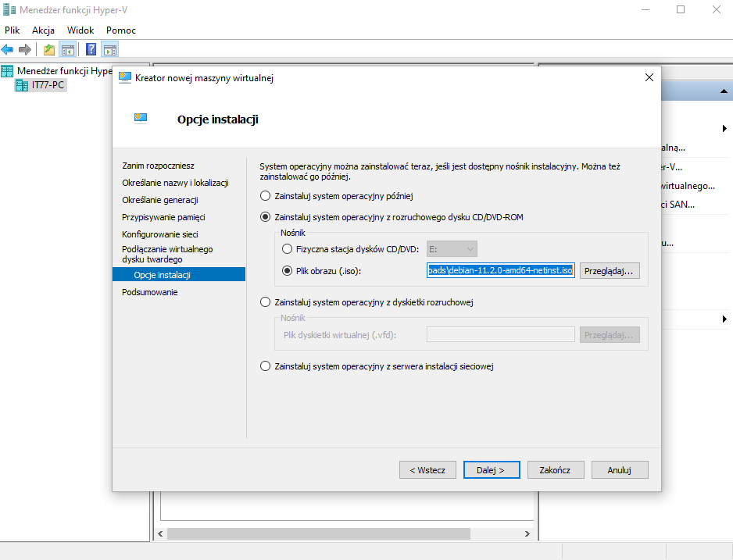Select IT77-PC server icon in tree

click(22, 85)
